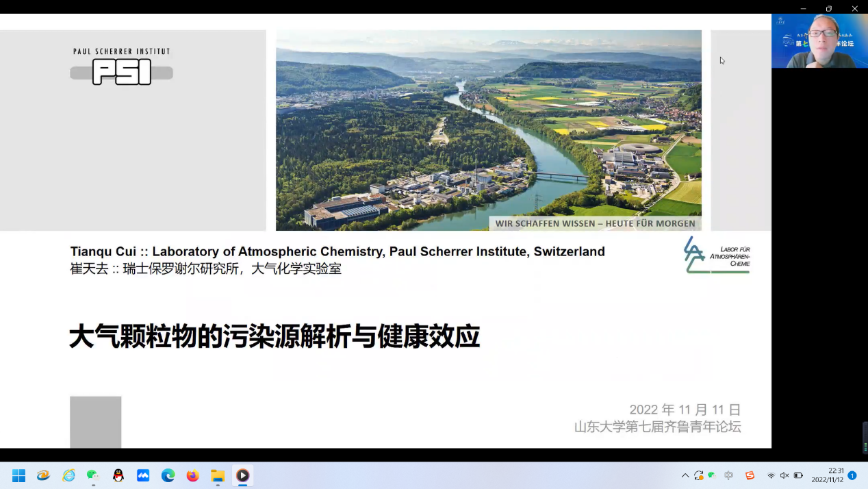Viewport: 868px width, 489px height.
Task: Launch Internet Explorer from the taskbar
Action: click(68, 475)
